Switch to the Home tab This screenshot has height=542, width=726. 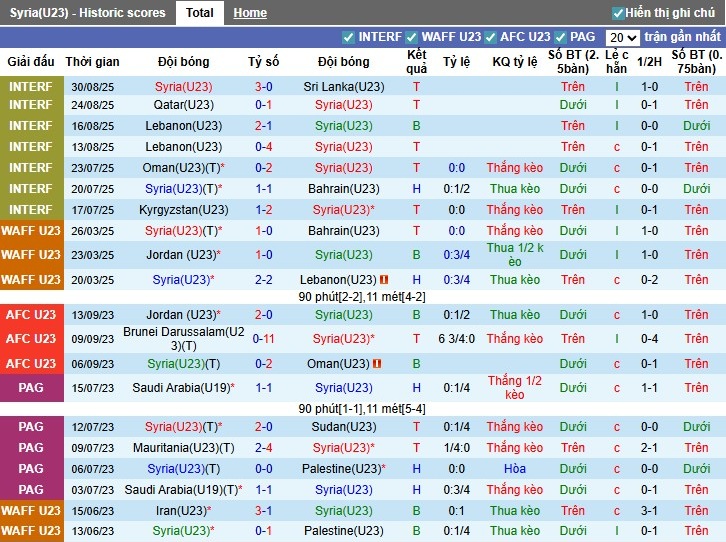[250, 13]
